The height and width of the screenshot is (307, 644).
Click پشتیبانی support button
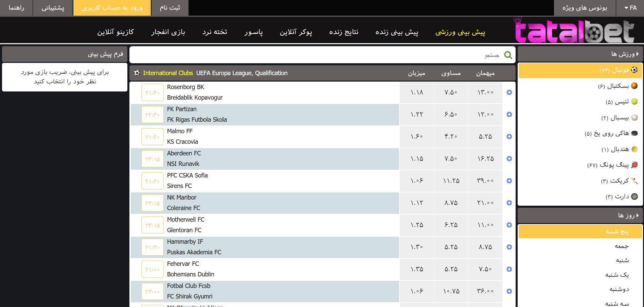coord(53,8)
